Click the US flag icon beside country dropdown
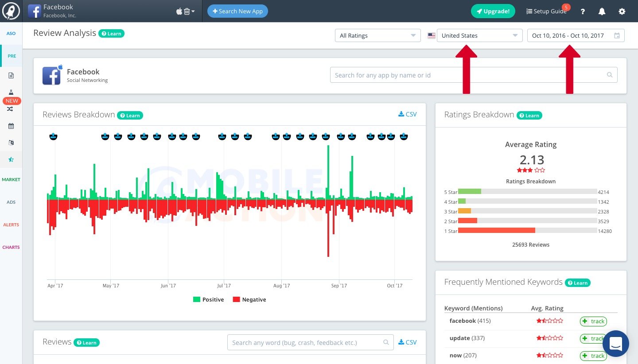Screen dimensions: 638x364 tap(431, 36)
